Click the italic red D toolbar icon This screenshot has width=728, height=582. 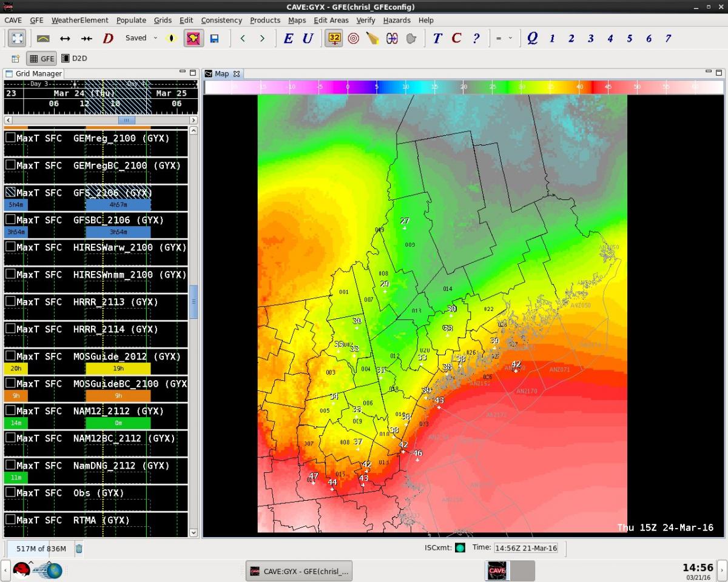108,38
